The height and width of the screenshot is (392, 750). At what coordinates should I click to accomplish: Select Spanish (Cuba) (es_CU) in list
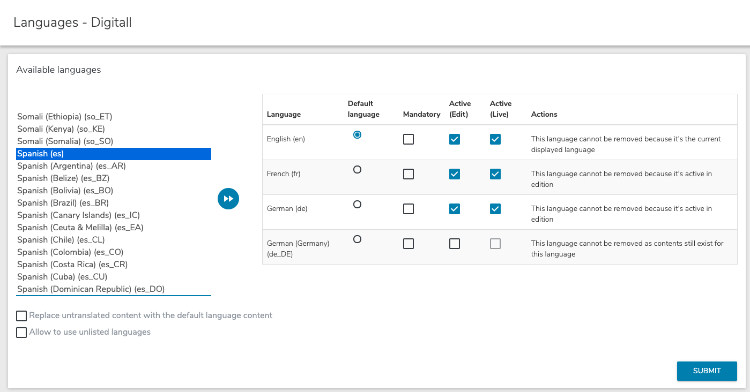pos(113,277)
